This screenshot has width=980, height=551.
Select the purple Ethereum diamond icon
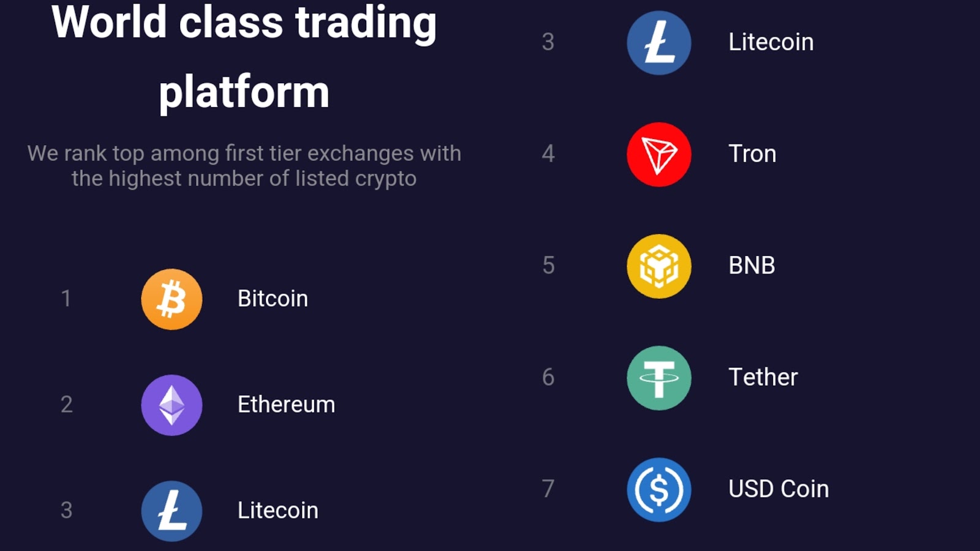tap(171, 405)
